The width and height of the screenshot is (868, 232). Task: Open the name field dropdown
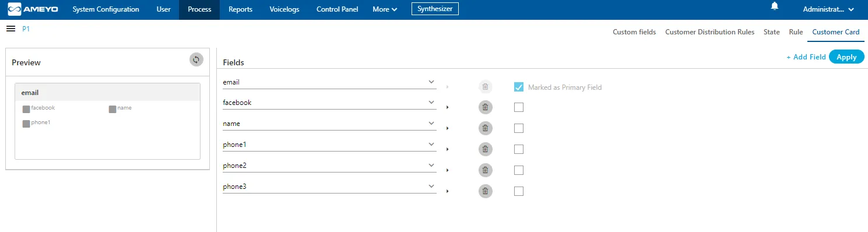pos(330,124)
